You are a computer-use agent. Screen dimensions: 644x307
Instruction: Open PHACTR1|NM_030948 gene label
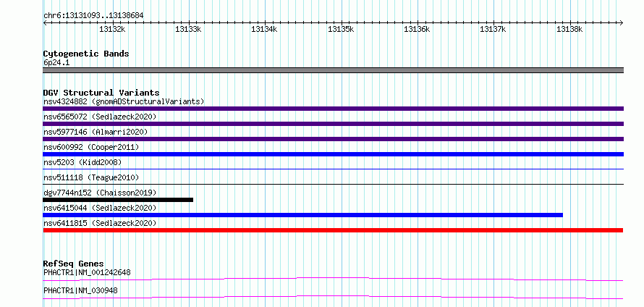[x=80, y=290]
